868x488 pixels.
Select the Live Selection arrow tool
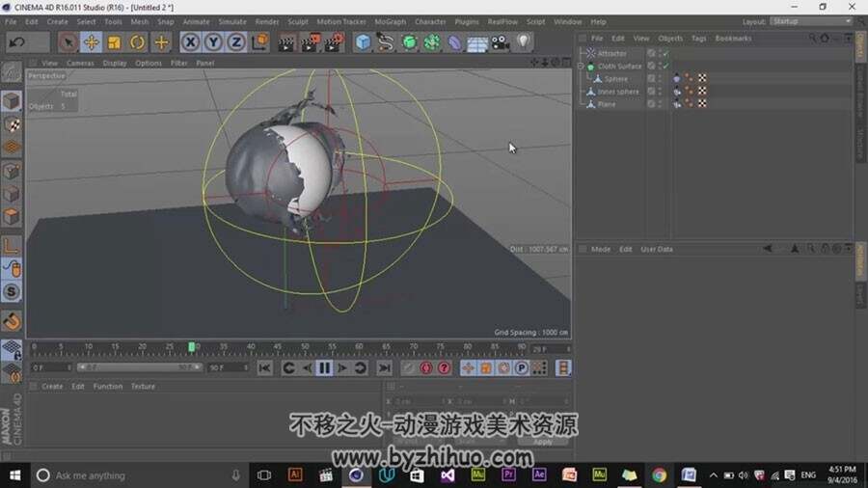tap(68, 42)
